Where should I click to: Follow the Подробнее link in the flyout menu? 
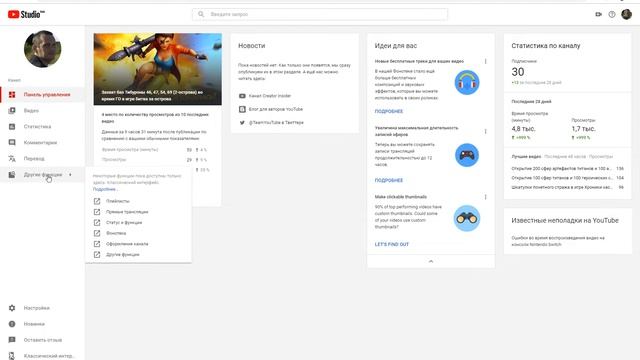coord(105,189)
